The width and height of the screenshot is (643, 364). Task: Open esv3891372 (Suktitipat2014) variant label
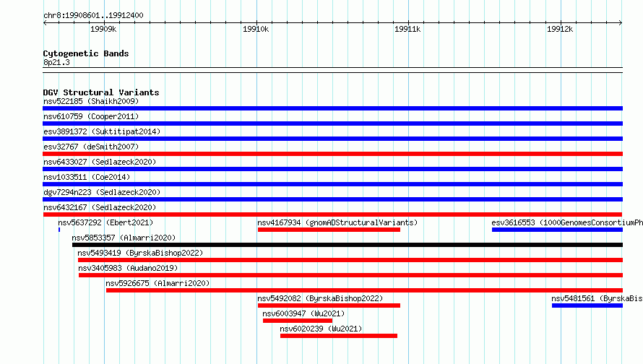[x=102, y=131]
